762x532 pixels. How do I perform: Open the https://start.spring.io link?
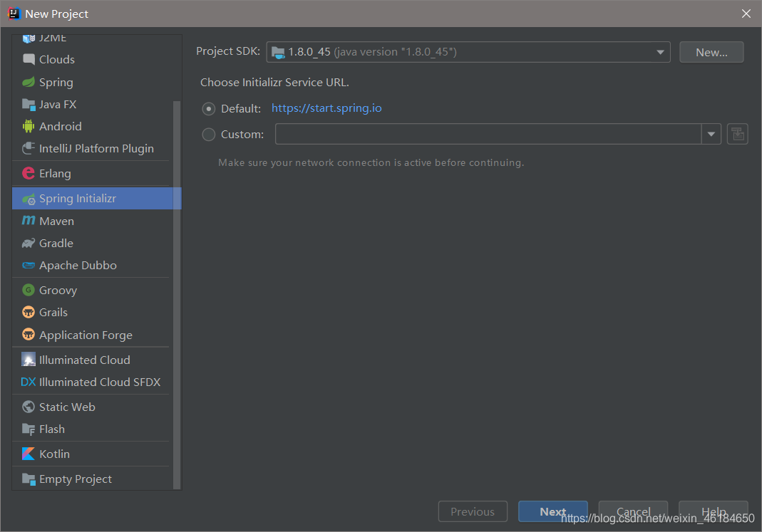point(326,108)
